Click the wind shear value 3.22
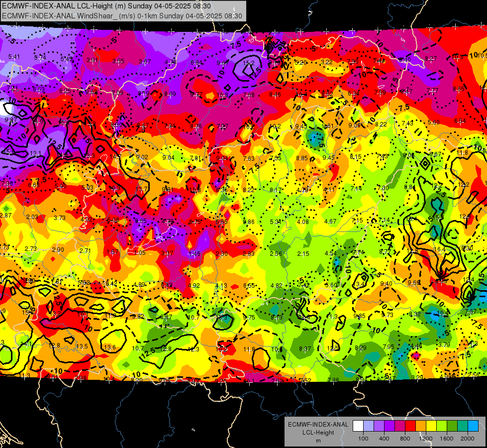487x448 pixels. click(327, 62)
